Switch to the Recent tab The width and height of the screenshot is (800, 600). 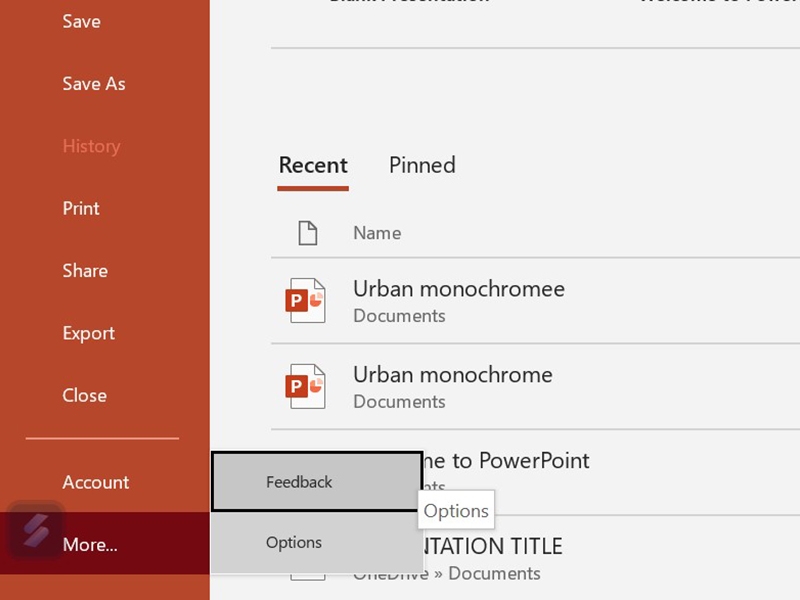tap(313, 165)
